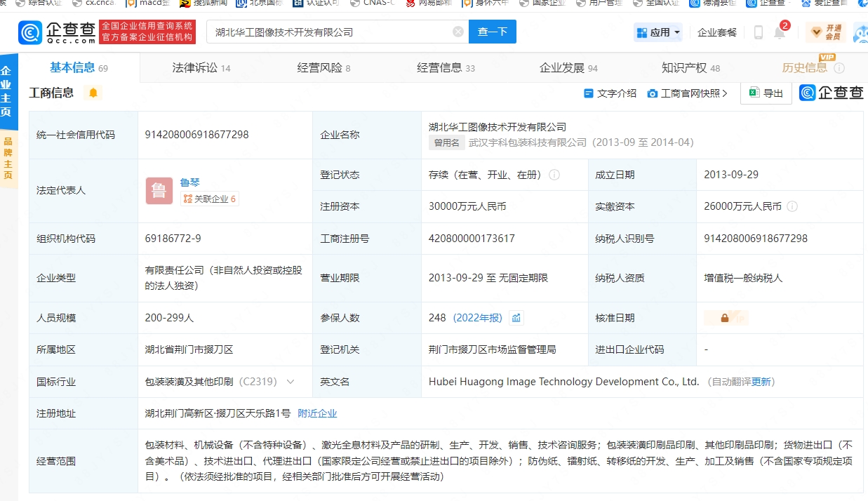Image resolution: width=868 pixels, height=501 pixels.
Task: Switch to the 基本信息 tab
Action: pyautogui.click(x=79, y=67)
